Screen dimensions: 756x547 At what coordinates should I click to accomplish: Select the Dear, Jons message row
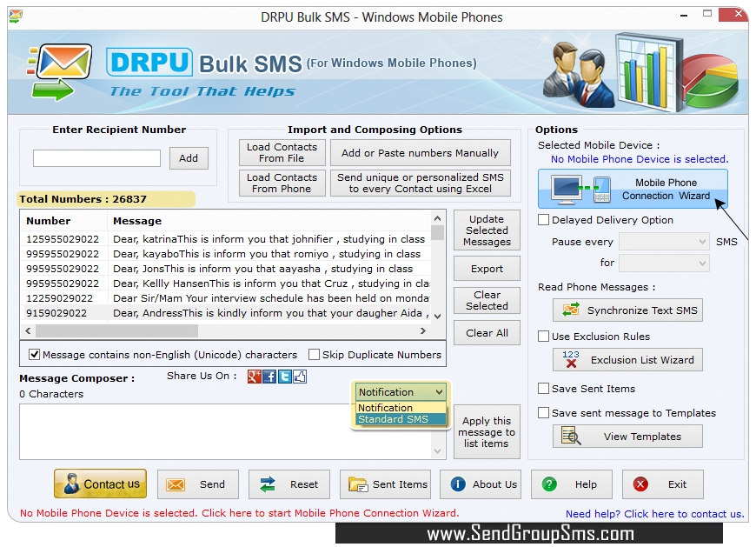(x=226, y=269)
